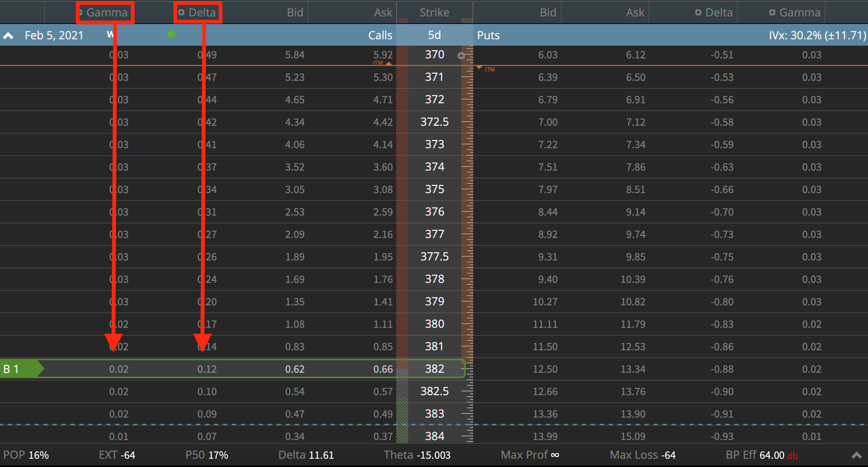Click call ask 2.16 at strike 377
This screenshot has height=467, width=868.
coord(383,235)
